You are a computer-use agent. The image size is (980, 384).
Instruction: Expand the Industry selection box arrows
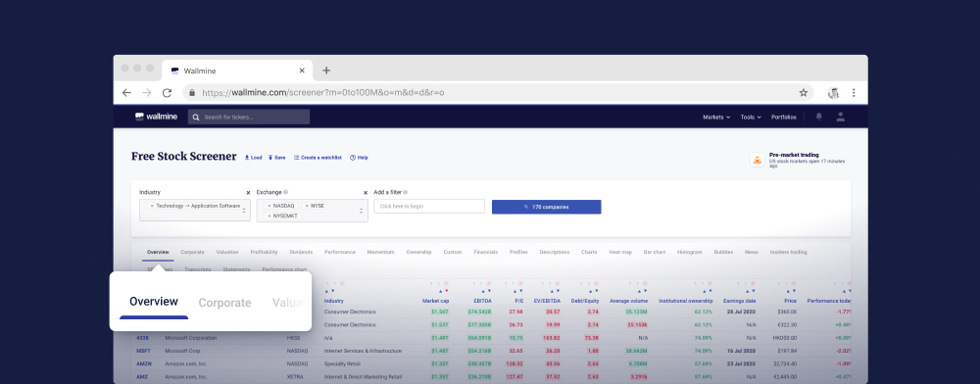click(x=244, y=211)
